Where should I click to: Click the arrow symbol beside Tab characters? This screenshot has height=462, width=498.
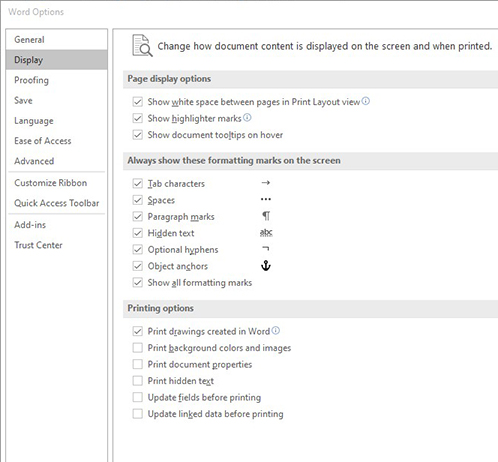coord(266,183)
